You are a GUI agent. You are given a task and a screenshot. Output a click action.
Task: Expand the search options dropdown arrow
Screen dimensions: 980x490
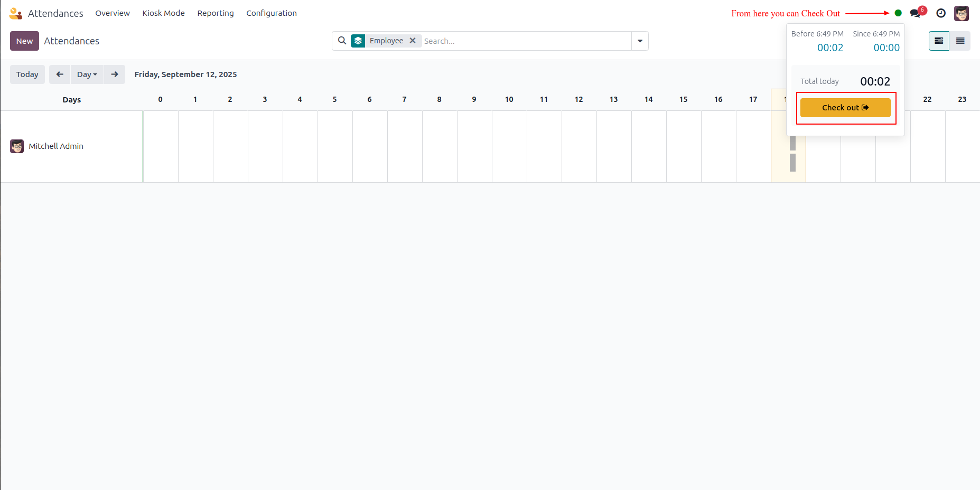click(640, 41)
